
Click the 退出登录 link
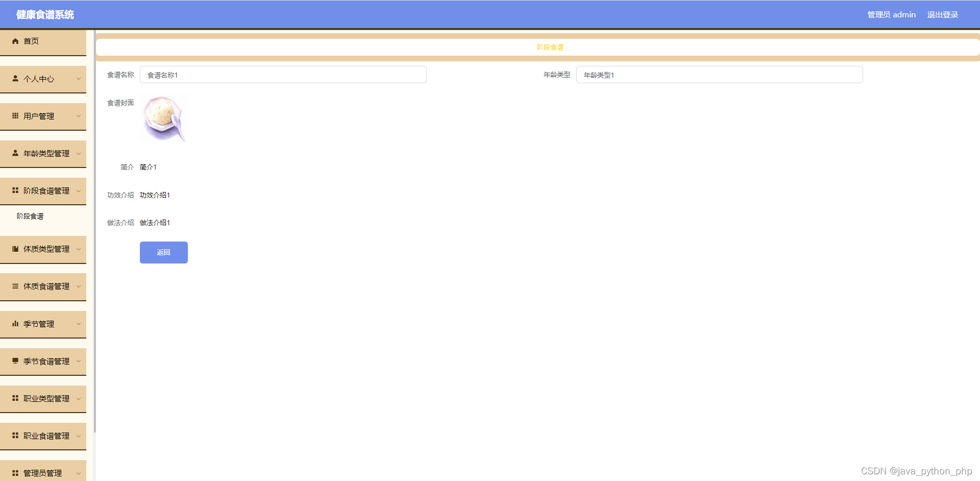pos(942,15)
